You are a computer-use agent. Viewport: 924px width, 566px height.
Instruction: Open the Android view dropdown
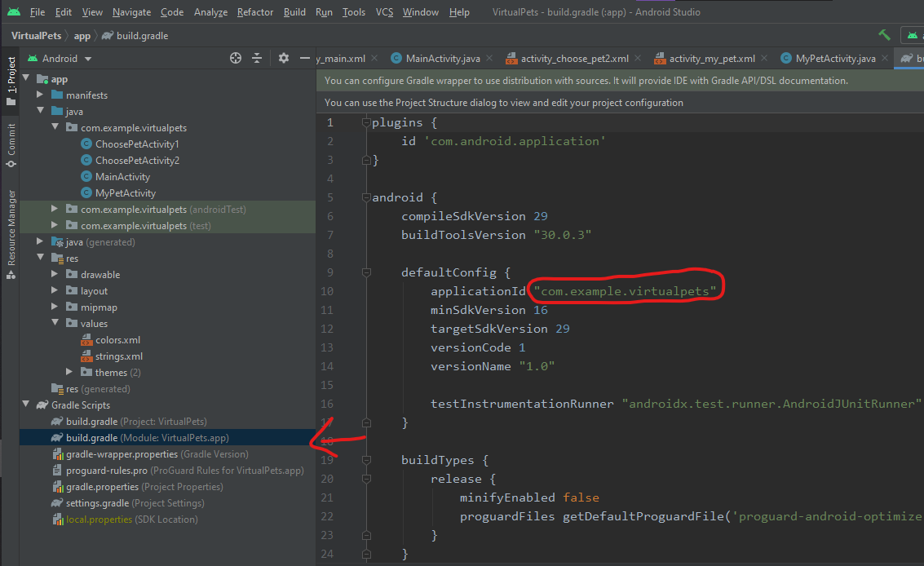click(88, 59)
